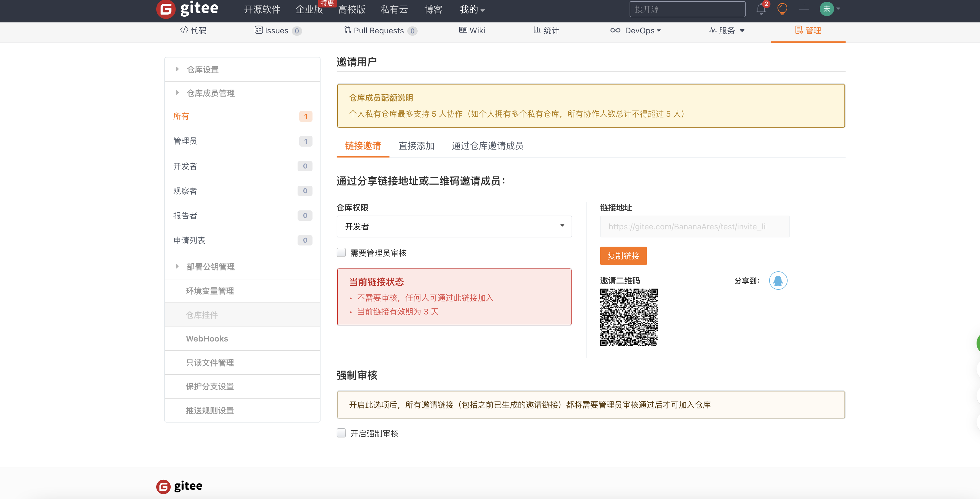Select 所有 members filter
The image size is (980, 499).
pos(242,116)
